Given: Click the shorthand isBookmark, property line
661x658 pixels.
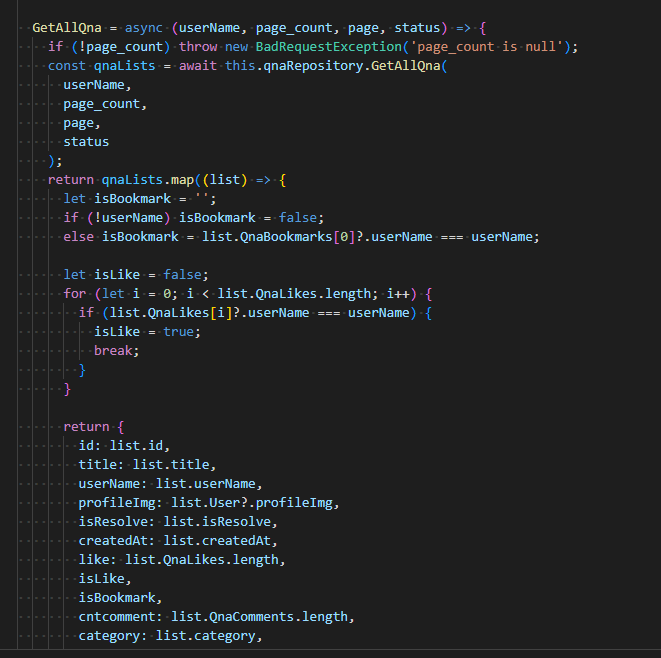Looking at the screenshot, I should [120, 597].
